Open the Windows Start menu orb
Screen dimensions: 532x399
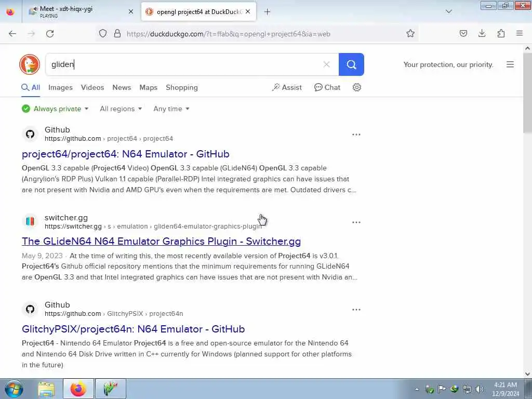click(14, 389)
